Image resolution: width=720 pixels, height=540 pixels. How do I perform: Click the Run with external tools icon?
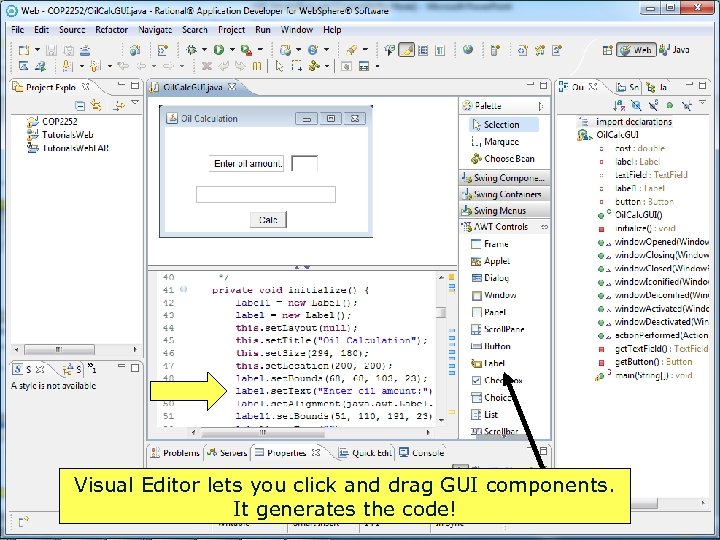[x=247, y=50]
